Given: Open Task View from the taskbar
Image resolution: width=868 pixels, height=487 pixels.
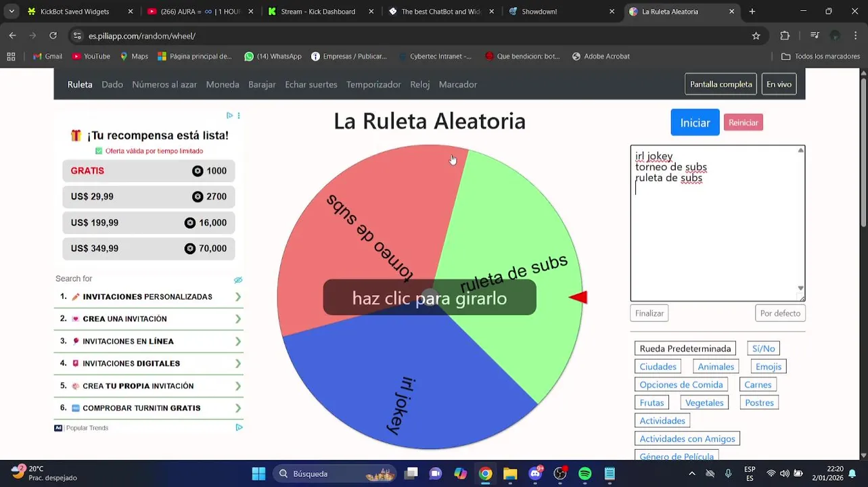Looking at the screenshot, I should (x=411, y=473).
